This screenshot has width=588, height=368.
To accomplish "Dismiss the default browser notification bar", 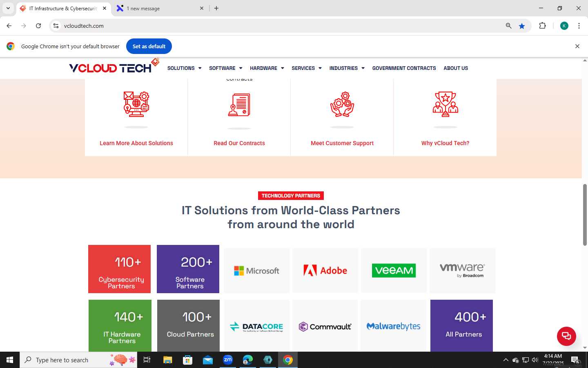I will [x=577, y=46].
